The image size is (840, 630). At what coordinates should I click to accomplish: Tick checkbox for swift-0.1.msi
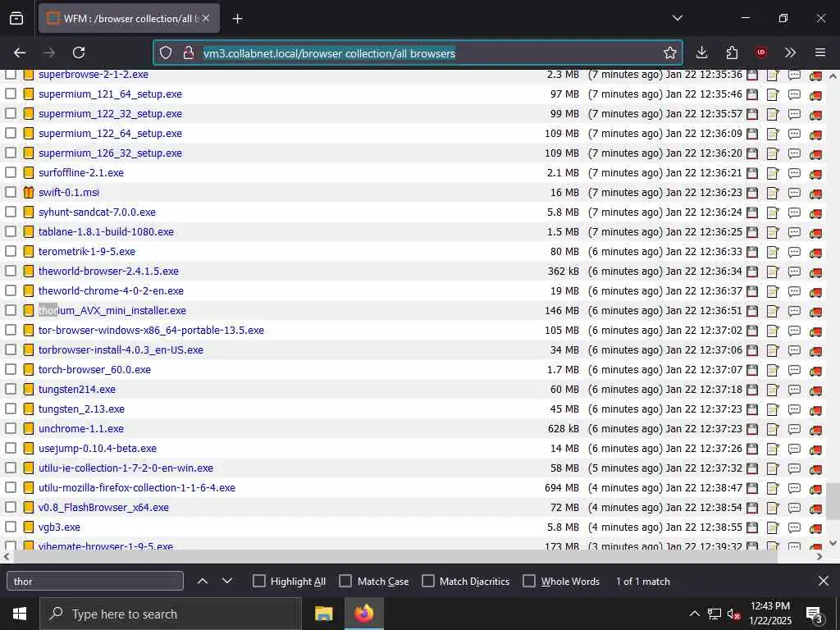[x=11, y=192]
